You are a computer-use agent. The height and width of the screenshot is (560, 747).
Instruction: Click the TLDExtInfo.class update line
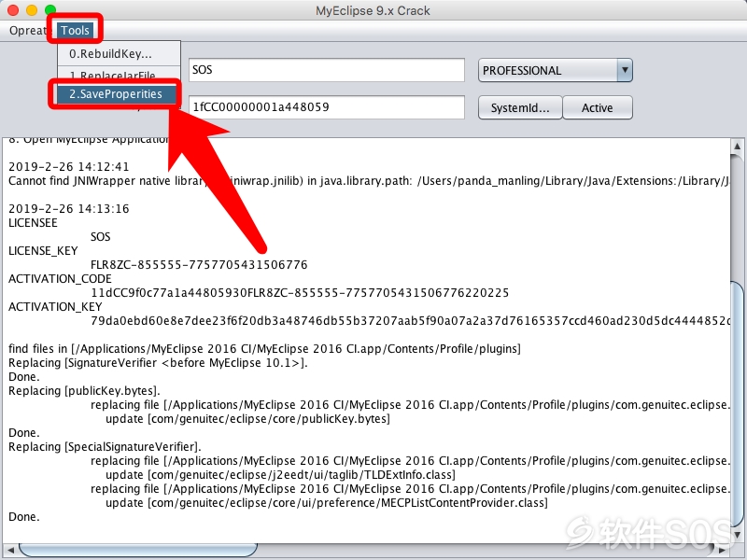coord(281,475)
